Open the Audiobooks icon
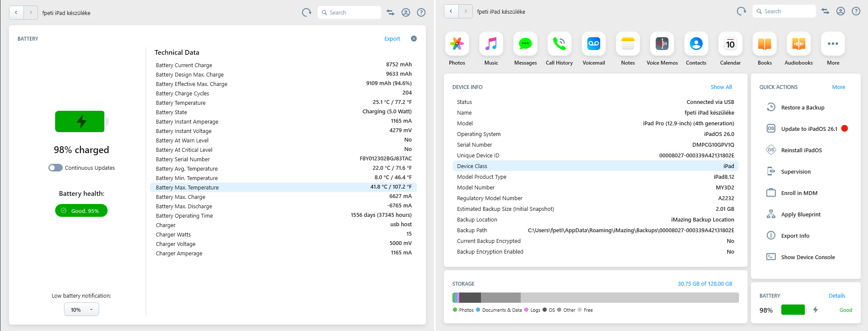This screenshot has height=331, width=868. click(x=798, y=44)
